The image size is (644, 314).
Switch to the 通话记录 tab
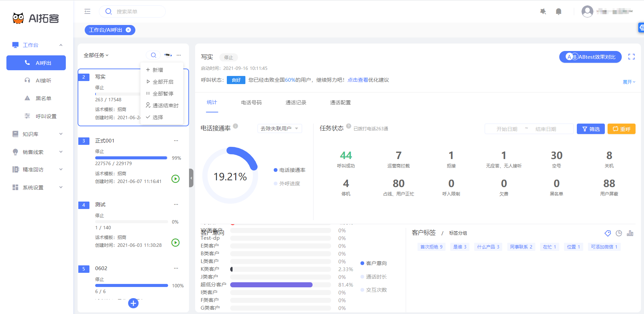pyautogui.click(x=296, y=103)
